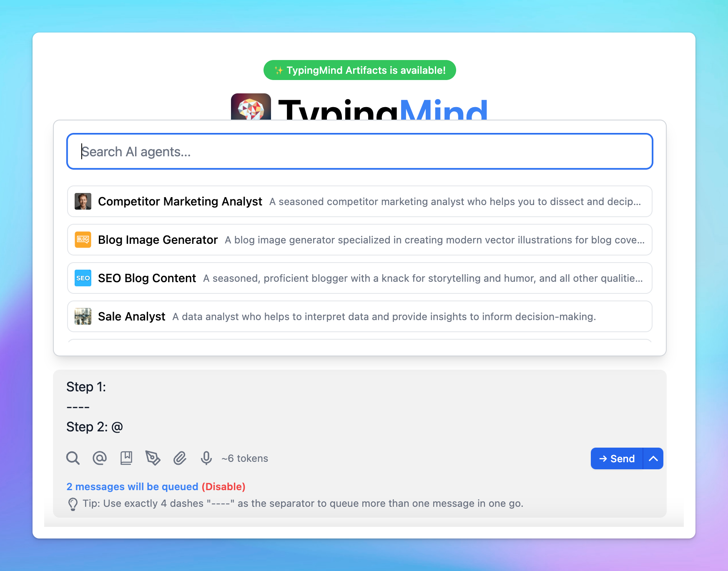The image size is (728, 571).
Task: Expand the Send options chevron
Action: pos(653,458)
